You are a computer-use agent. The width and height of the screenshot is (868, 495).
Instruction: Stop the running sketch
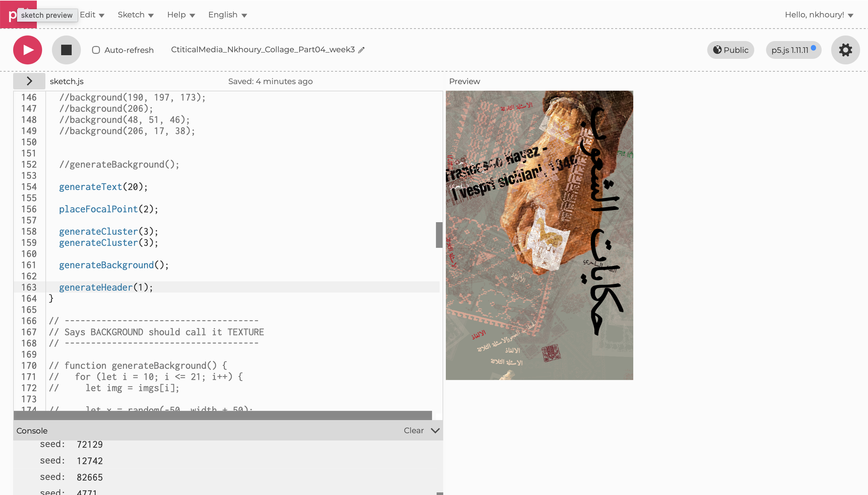coord(66,50)
